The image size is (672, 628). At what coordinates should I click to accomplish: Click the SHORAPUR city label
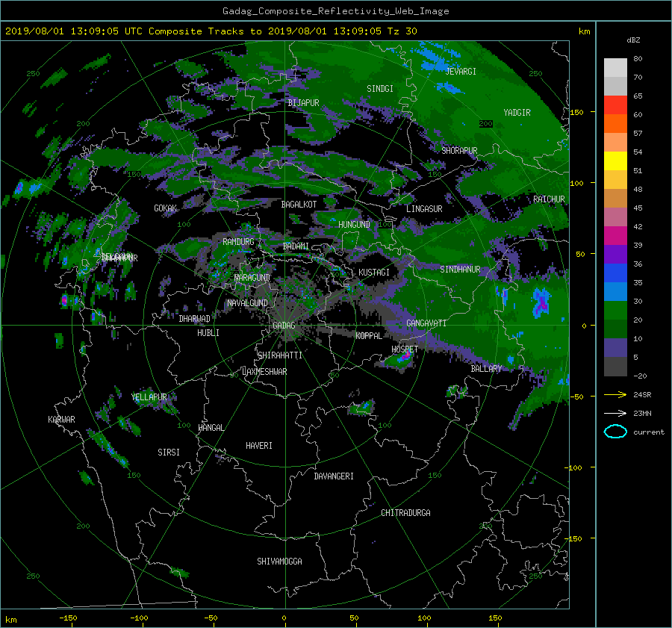[459, 151]
